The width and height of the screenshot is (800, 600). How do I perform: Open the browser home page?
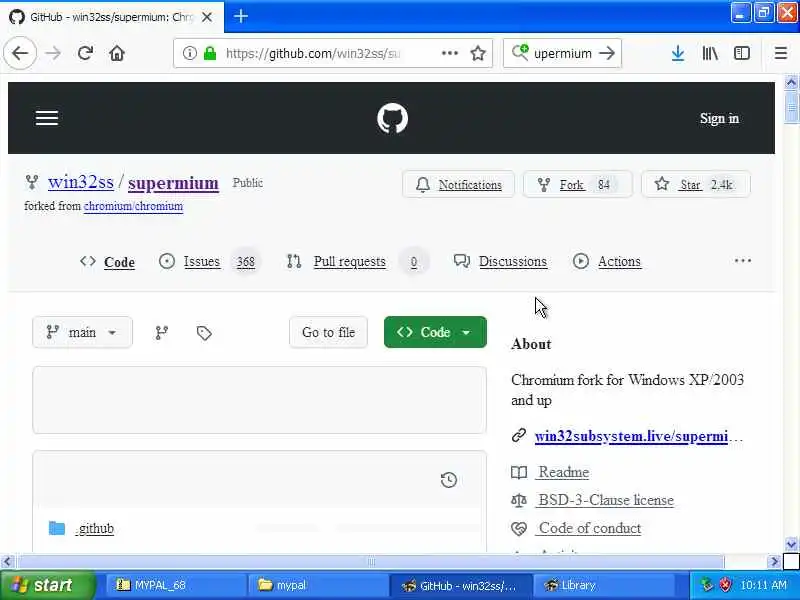click(117, 53)
